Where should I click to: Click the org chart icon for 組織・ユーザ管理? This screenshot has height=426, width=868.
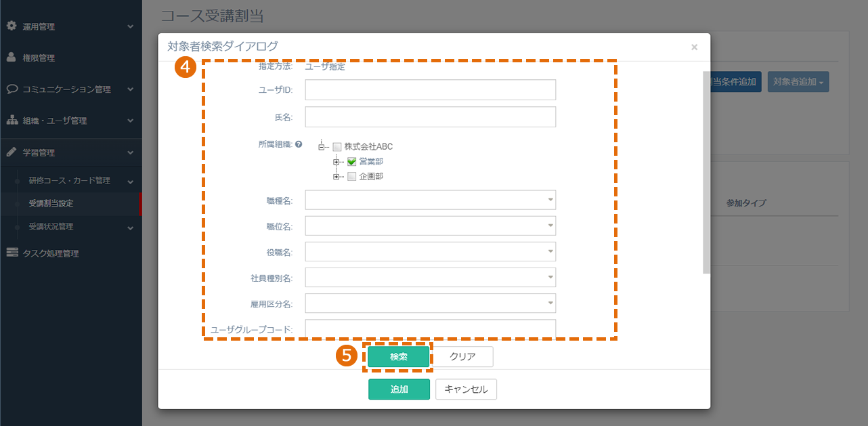12,121
